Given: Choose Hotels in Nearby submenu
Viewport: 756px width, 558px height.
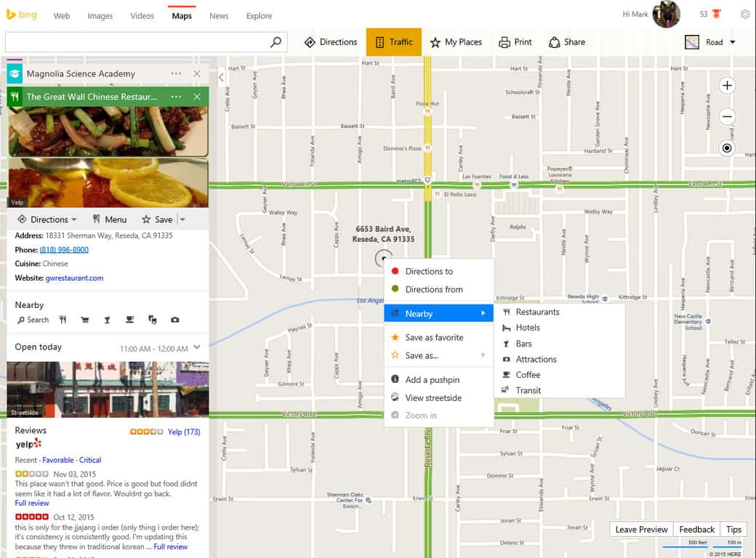Looking at the screenshot, I should click(559, 328).
